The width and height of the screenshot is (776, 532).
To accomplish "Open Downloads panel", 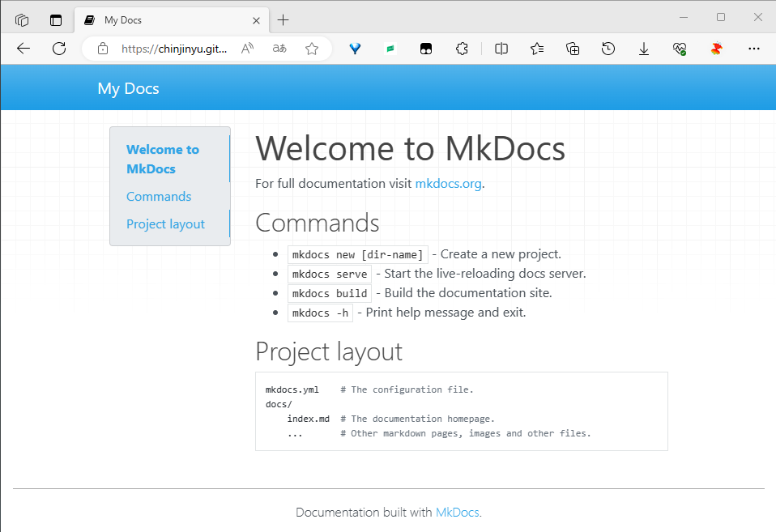I will pyautogui.click(x=644, y=49).
